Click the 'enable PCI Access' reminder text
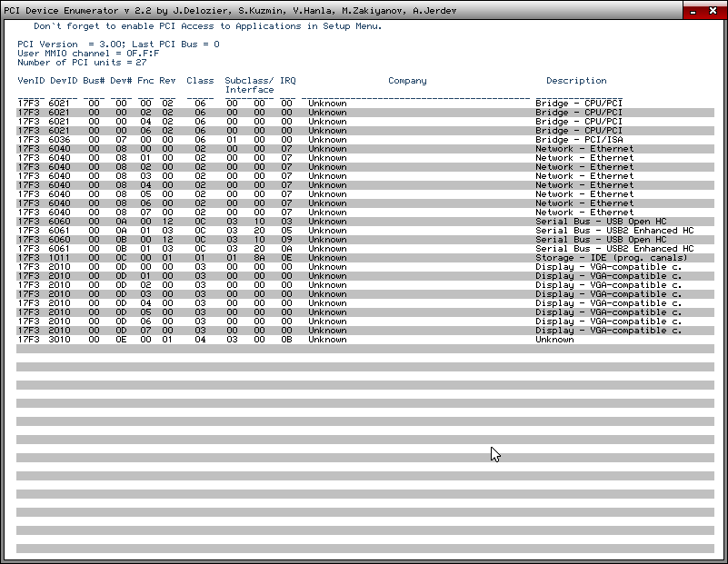 207,26
